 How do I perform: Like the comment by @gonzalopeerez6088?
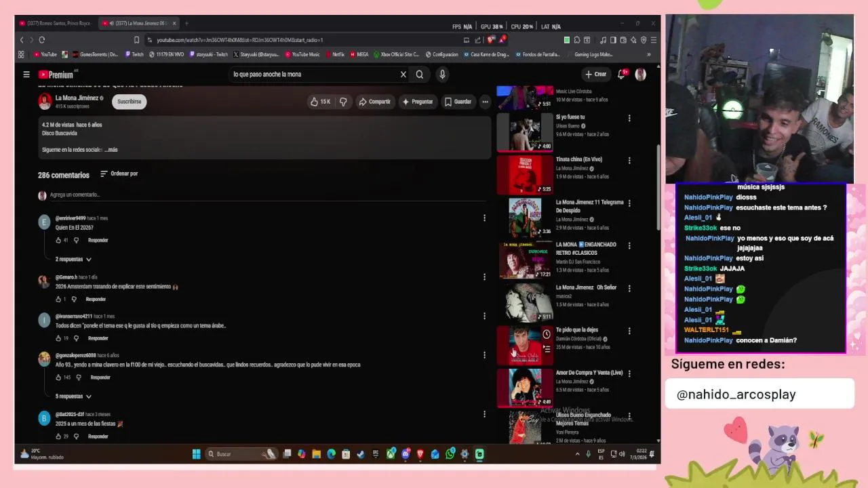tap(58, 378)
